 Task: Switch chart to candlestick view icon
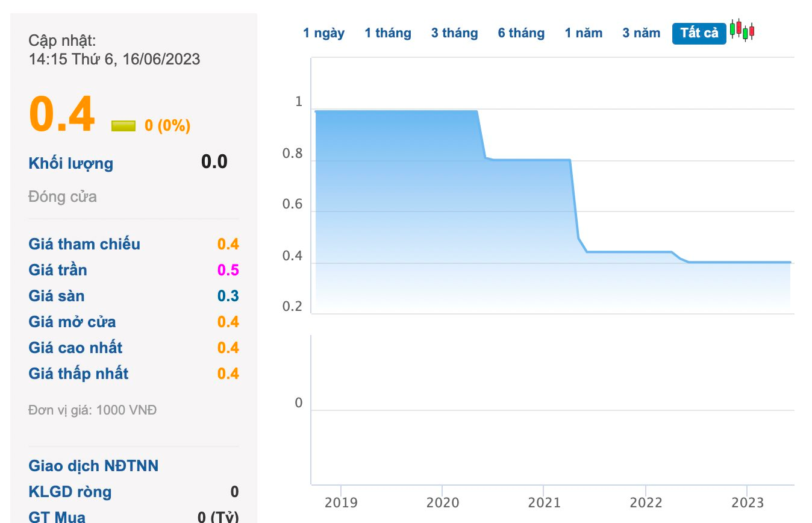[742, 30]
